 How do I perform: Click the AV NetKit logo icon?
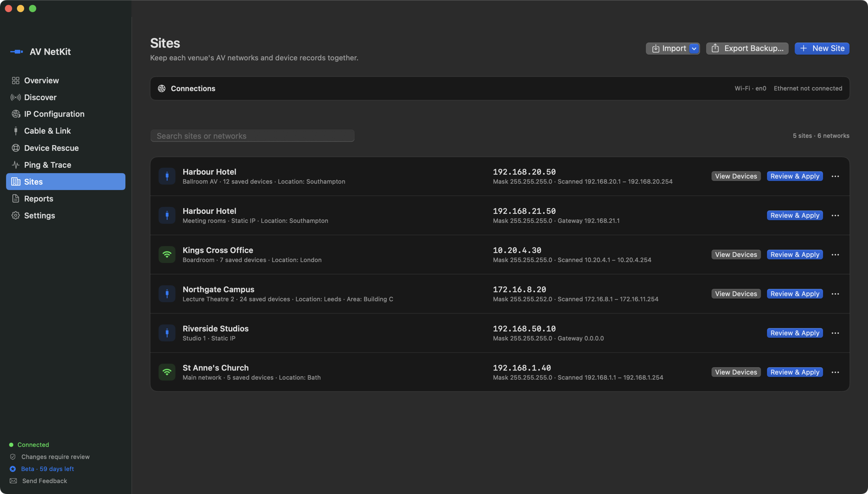pyautogui.click(x=17, y=52)
